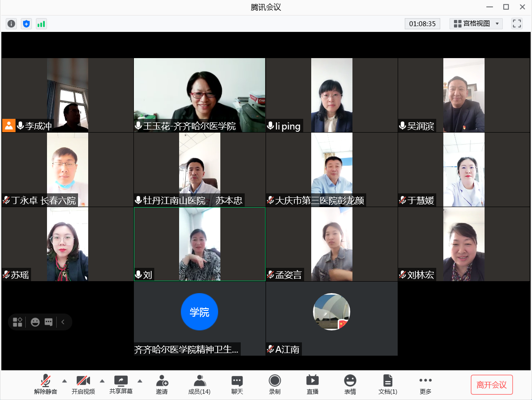Check the green network signal icon

[x=41, y=24]
